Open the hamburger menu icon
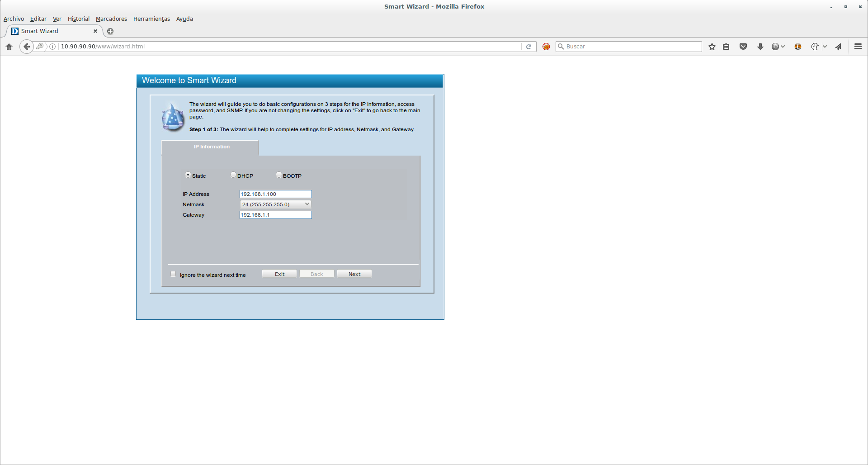Image resolution: width=868 pixels, height=465 pixels. tap(858, 47)
